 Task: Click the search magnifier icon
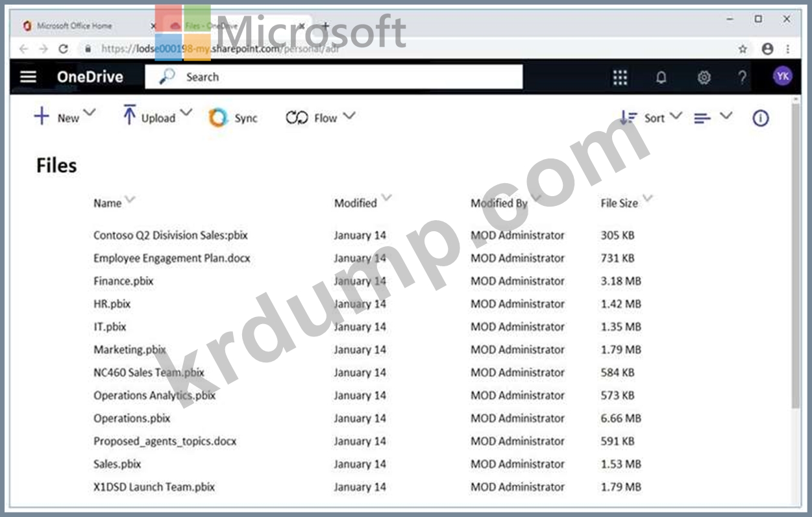click(x=167, y=77)
